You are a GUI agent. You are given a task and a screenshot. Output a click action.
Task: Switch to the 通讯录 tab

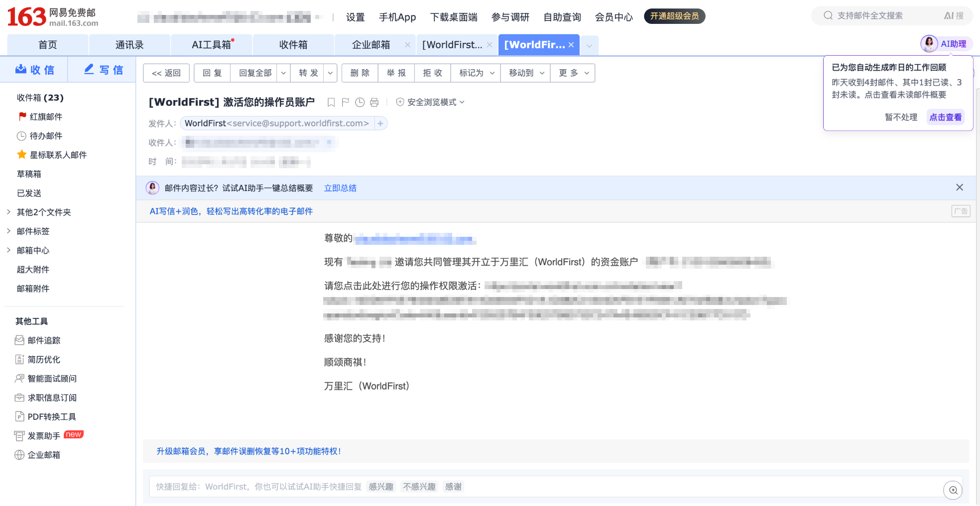pyautogui.click(x=129, y=45)
